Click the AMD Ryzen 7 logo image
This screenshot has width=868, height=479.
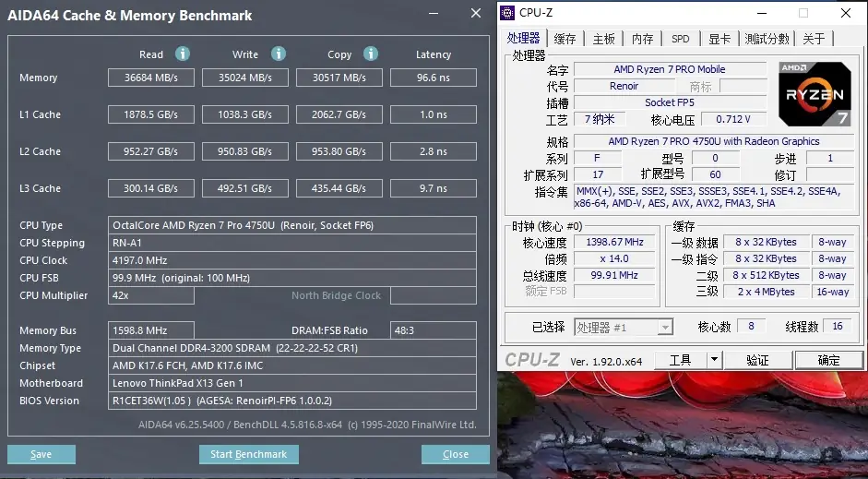(x=814, y=94)
